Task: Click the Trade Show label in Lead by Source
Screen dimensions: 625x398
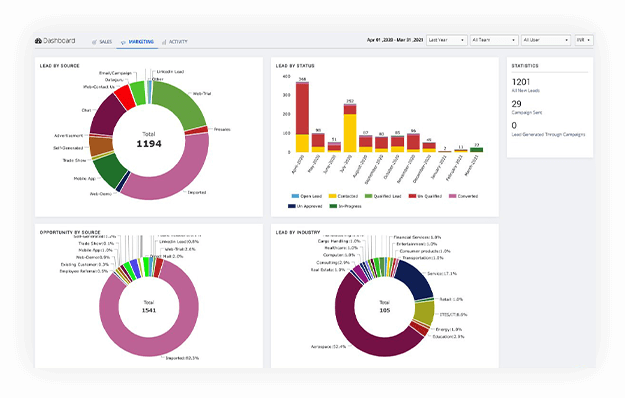Action: (75, 161)
